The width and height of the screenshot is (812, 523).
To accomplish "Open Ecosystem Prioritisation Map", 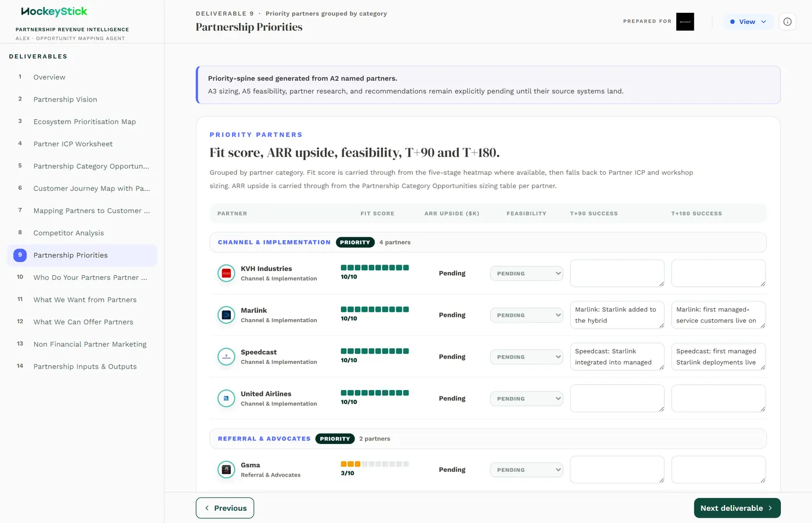I will pyautogui.click(x=82, y=122).
